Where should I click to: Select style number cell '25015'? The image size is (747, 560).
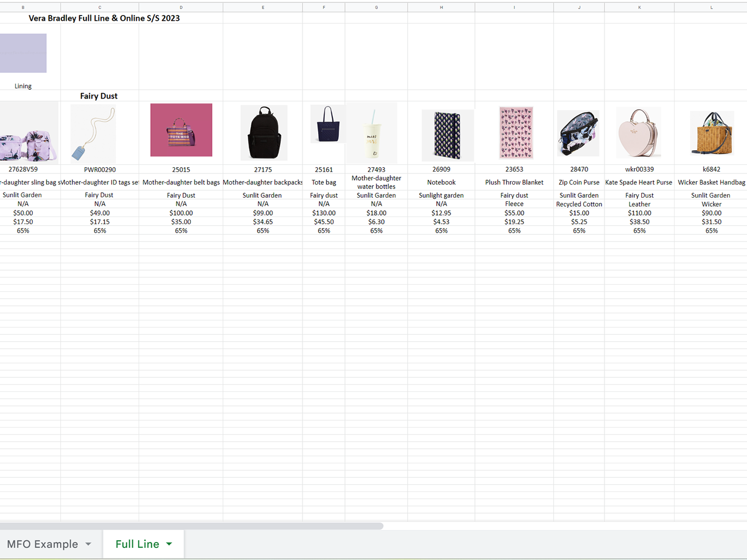coord(181,170)
